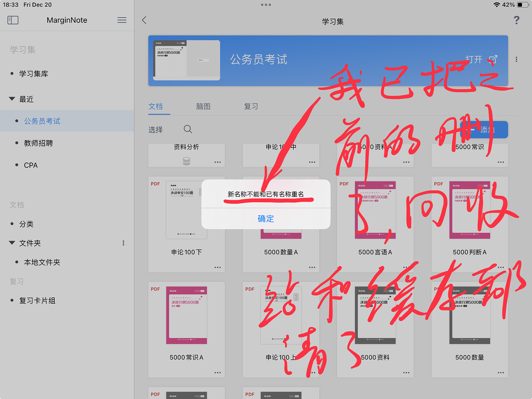Screen dimensions: 532x399
Task: Collapse the 最近 section triangle
Action: pos(12,99)
